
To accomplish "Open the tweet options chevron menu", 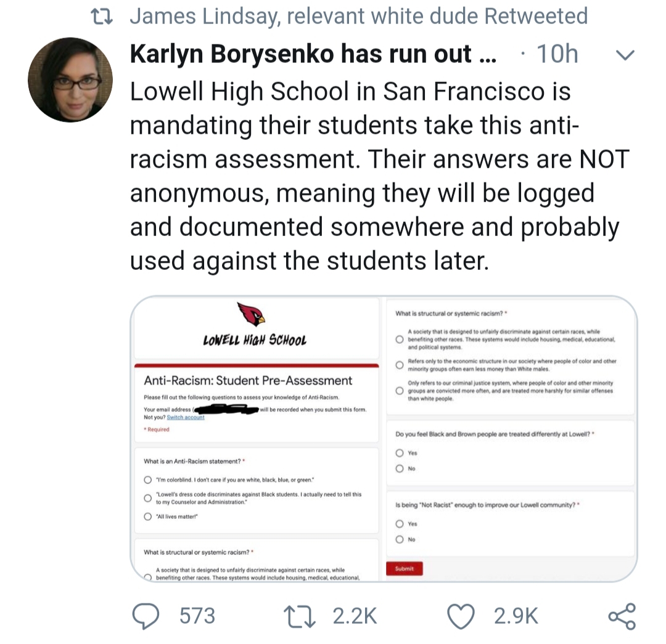I will tap(625, 55).
